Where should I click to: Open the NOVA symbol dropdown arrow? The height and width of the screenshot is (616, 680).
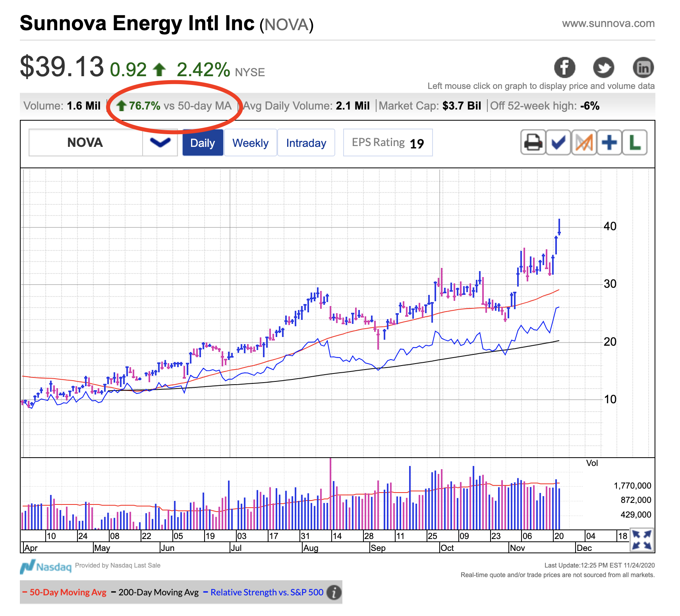(x=160, y=142)
